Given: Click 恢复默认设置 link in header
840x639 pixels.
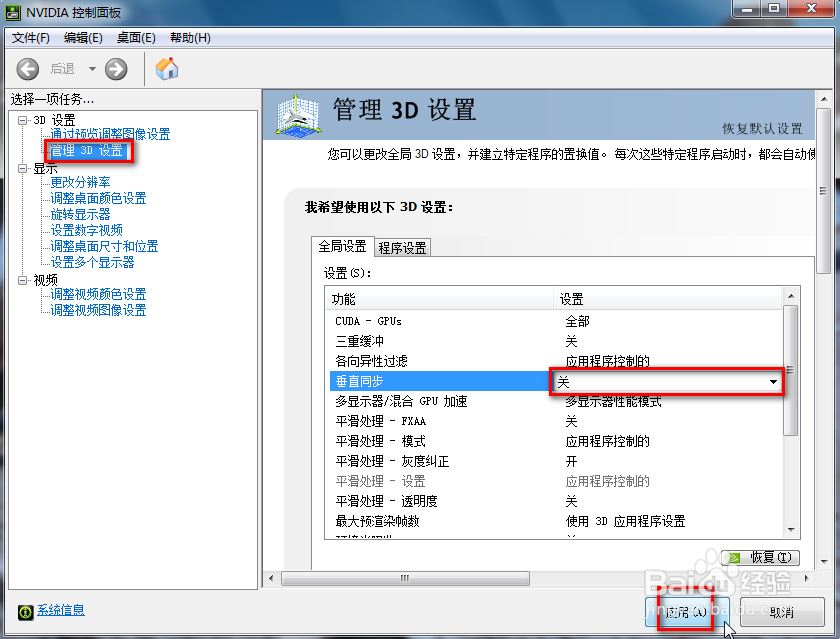Looking at the screenshot, I should click(762, 129).
